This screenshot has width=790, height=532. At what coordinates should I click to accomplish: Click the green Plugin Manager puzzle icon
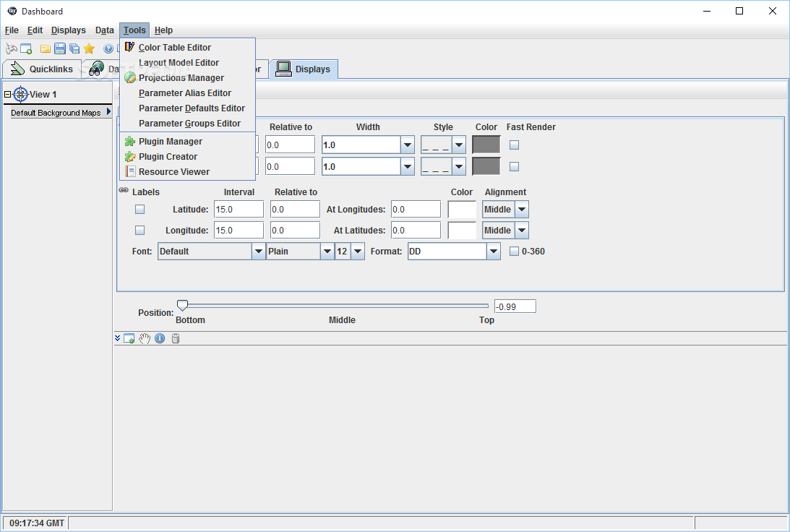(x=130, y=141)
